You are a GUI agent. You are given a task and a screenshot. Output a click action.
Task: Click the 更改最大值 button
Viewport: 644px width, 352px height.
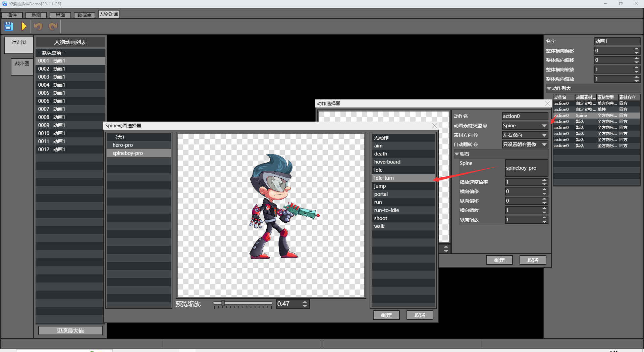click(x=70, y=331)
